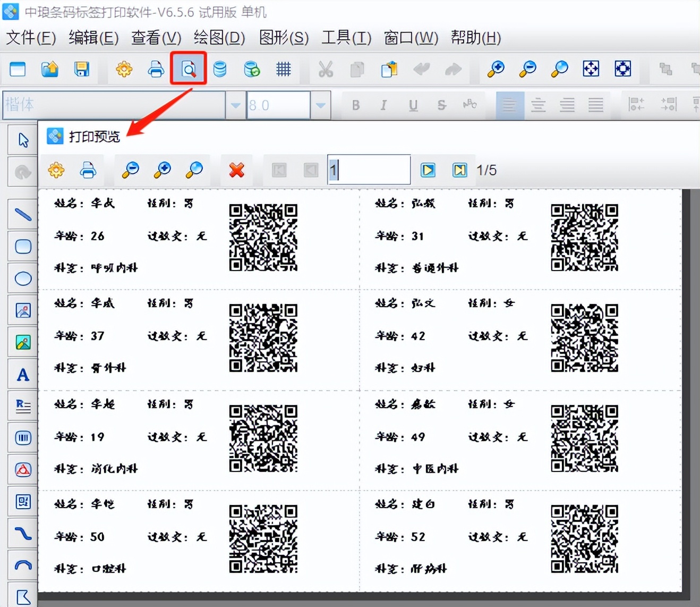The image size is (700, 607).
Task: Open settings gear in print preview
Action: [x=56, y=170]
